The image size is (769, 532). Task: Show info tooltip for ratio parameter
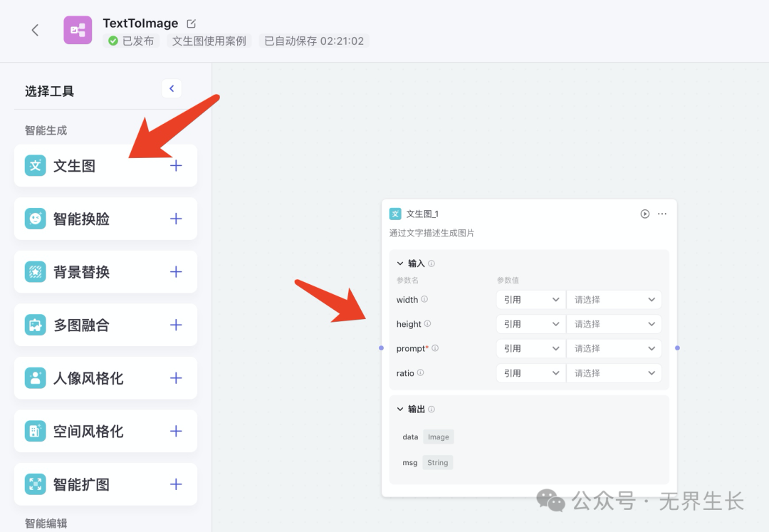pyautogui.click(x=420, y=372)
